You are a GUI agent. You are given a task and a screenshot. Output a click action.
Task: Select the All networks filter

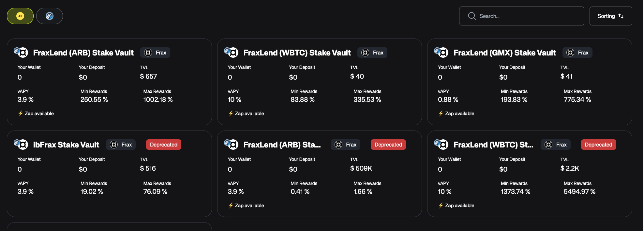pos(20,16)
